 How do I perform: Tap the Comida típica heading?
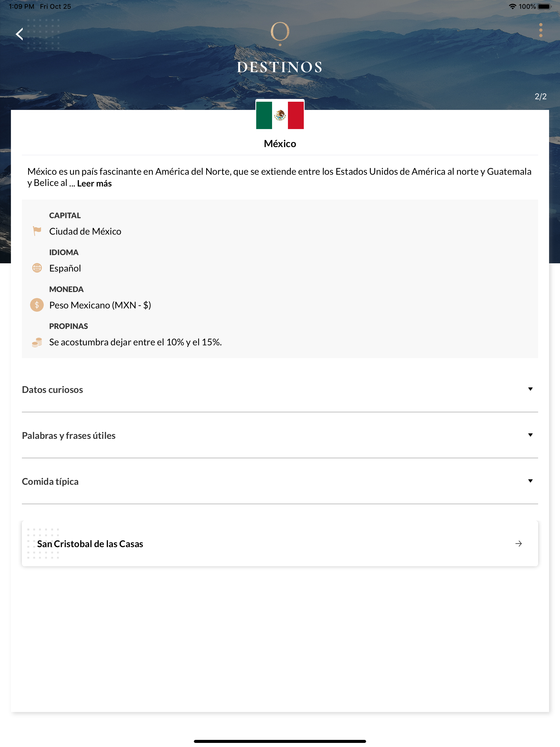coord(50,481)
